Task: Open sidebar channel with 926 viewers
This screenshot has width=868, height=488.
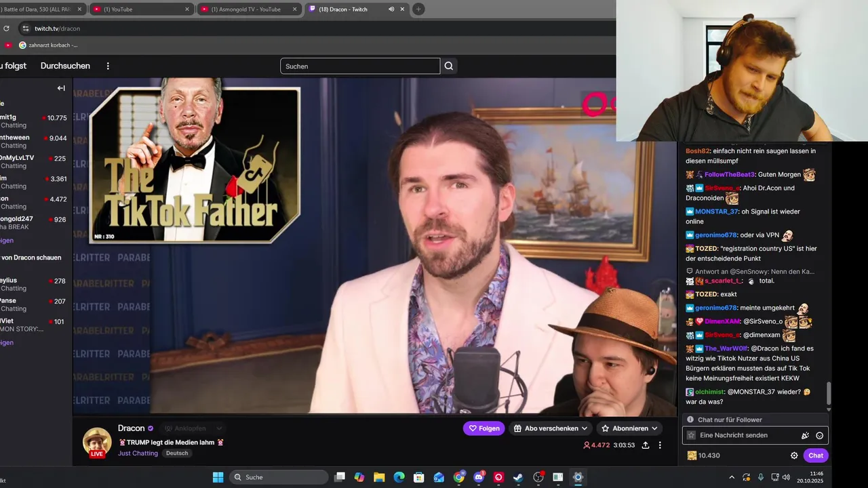Action: point(35,223)
